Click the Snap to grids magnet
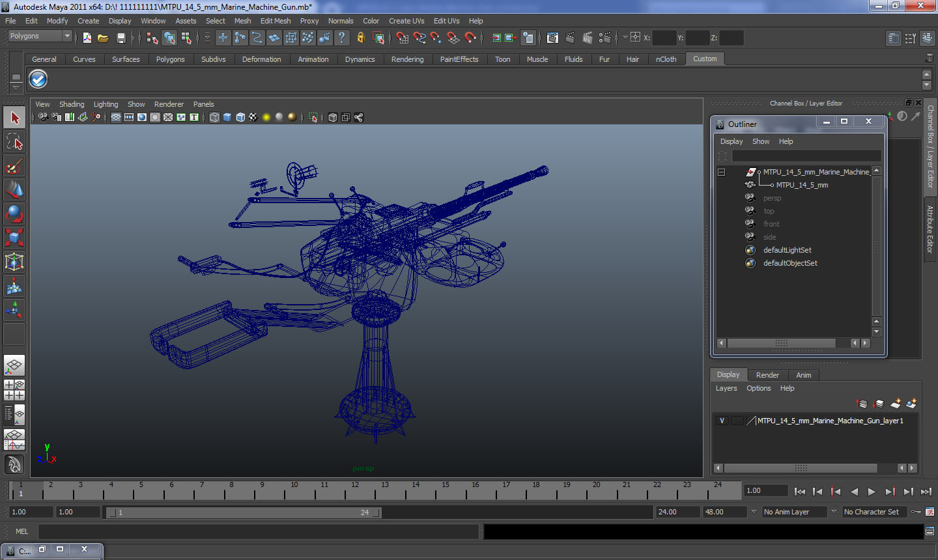The width and height of the screenshot is (938, 560). coord(403,38)
